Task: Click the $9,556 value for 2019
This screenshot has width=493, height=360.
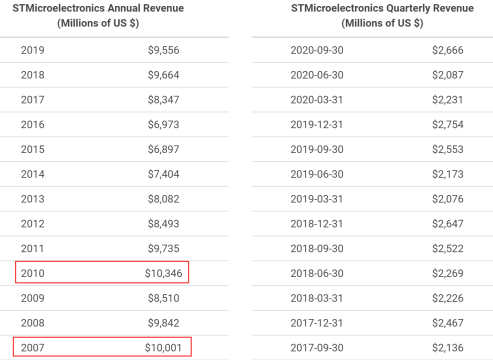Action: coord(163,50)
